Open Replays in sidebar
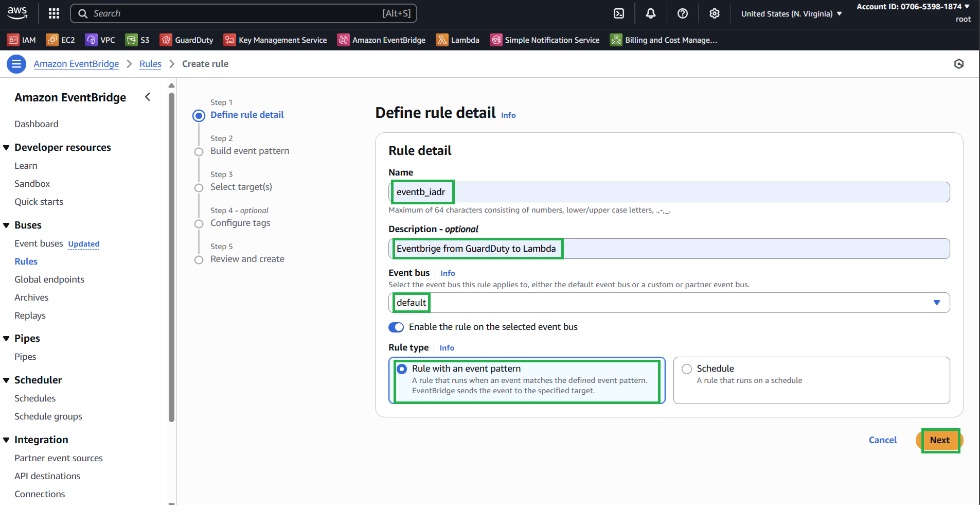Image resolution: width=980 pixels, height=525 pixels. (x=30, y=316)
